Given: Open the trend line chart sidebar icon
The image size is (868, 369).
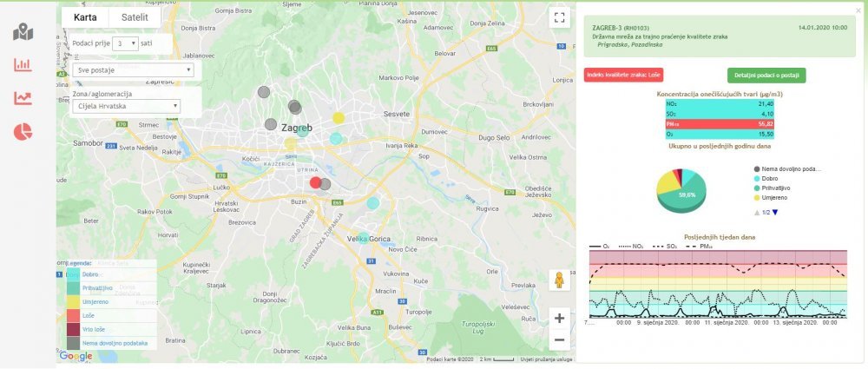Looking at the screenshot, I should [x=23, y=99].
